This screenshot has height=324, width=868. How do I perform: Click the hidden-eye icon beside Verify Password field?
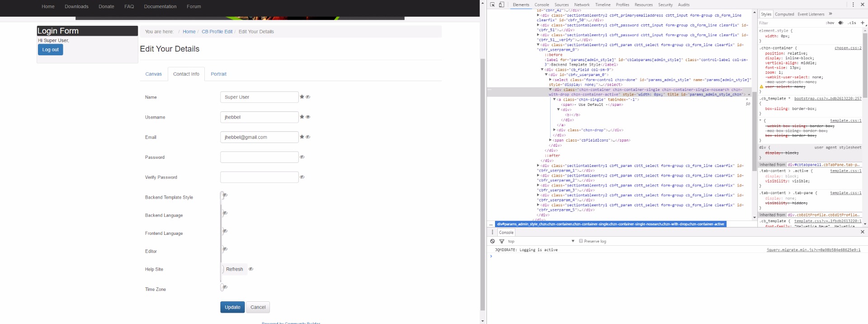tap(302, 177)
